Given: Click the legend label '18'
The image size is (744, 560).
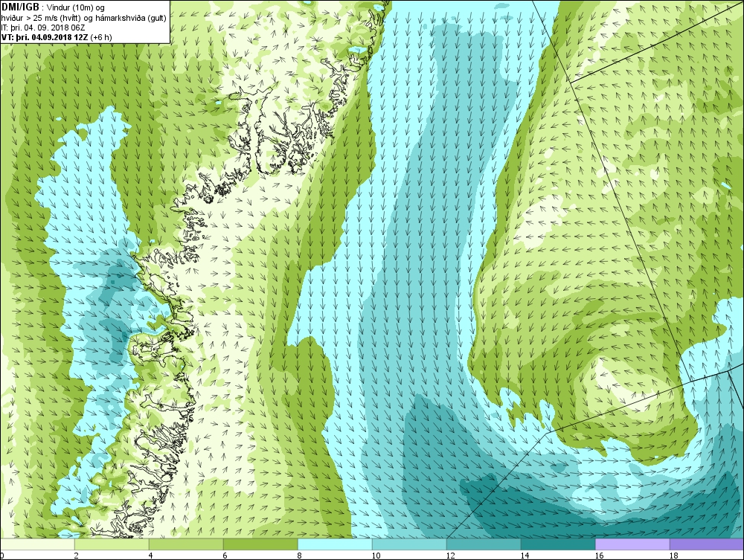Looking at the screenshot, I should [x=673, y=556].
